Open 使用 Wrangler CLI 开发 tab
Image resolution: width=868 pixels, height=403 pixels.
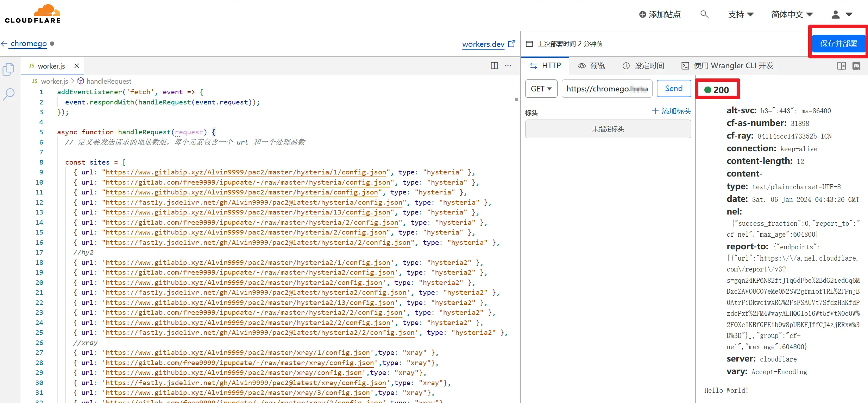click(x=728, y=66)
